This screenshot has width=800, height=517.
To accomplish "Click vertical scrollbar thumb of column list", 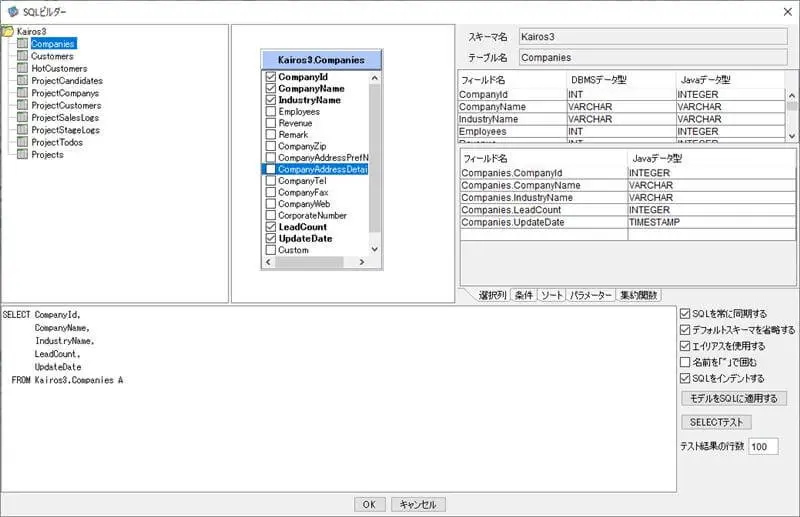I will (x=374, y=158).
